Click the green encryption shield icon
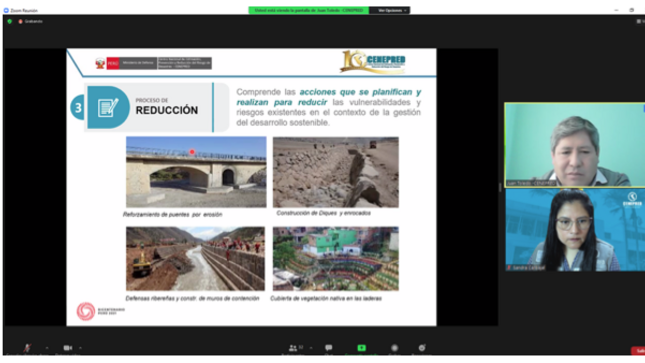 9,21
